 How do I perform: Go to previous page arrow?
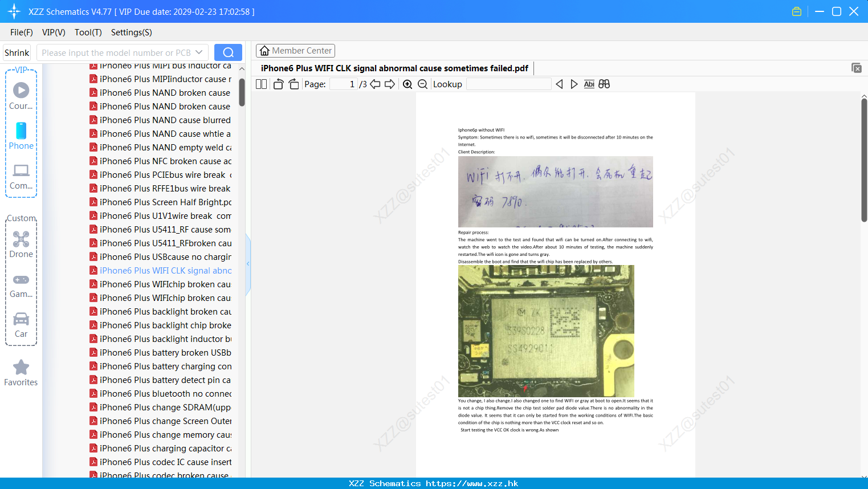(375, 84)
